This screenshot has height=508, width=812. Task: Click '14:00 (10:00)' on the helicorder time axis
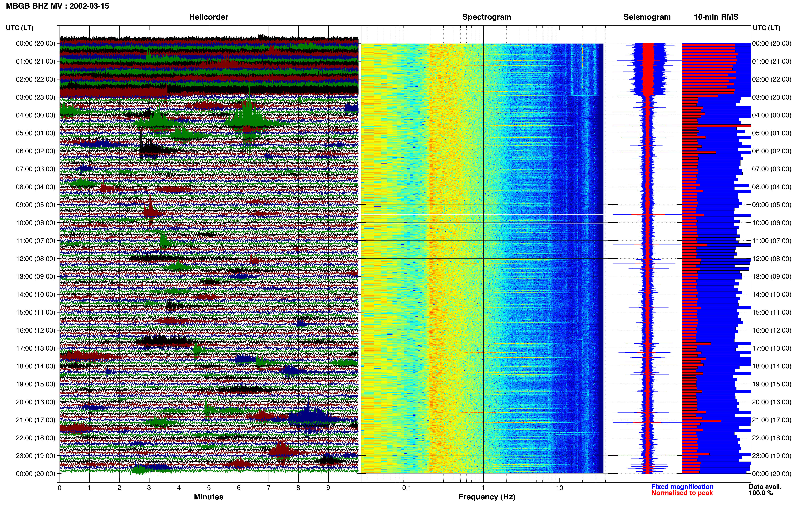click(36, 295)
